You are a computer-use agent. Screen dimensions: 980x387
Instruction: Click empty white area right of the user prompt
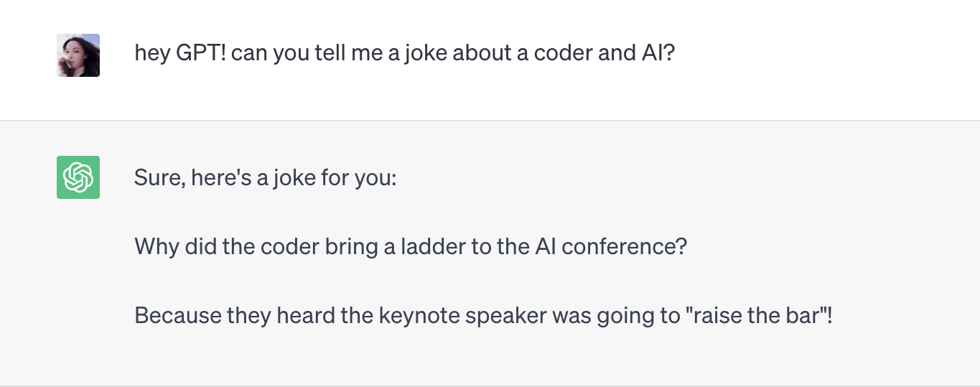[826, 53]
